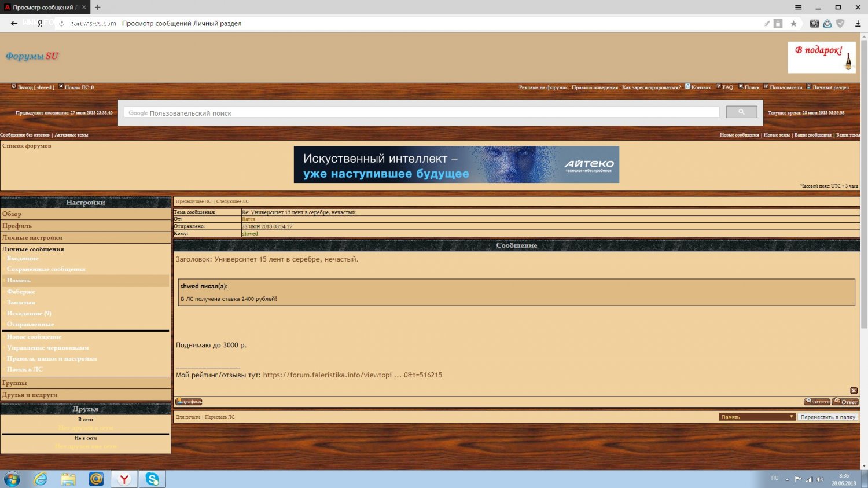Click the 'цитата' quote icon button
The width and height of the screenshot is (868, 488).
click(x=816, y=402)
